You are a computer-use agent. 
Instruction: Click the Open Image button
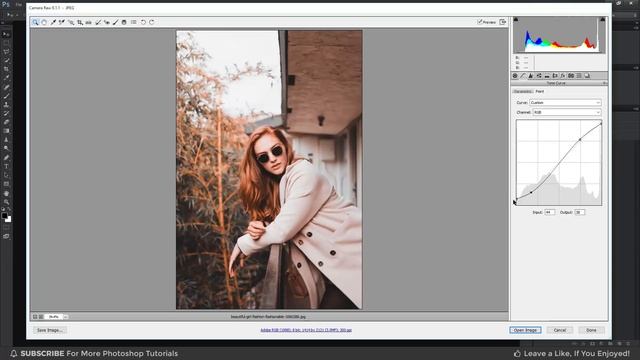(x=525, y=330)
